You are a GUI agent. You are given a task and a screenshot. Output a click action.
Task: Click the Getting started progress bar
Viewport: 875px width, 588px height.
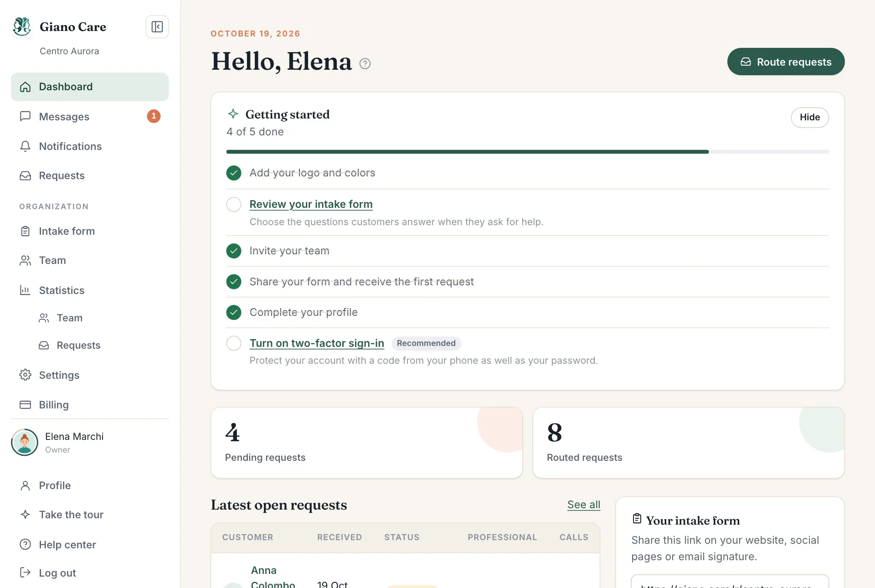(527, 152)
